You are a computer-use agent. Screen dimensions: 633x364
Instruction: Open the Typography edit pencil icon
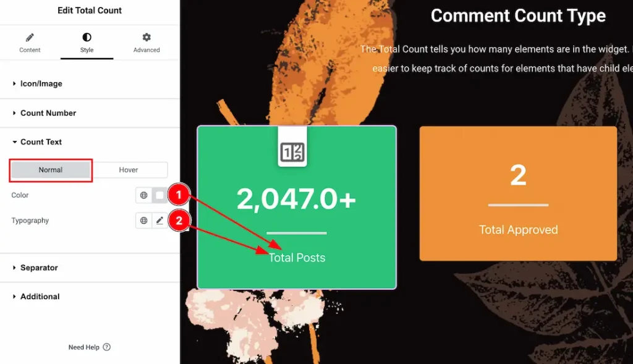[159, 221]
